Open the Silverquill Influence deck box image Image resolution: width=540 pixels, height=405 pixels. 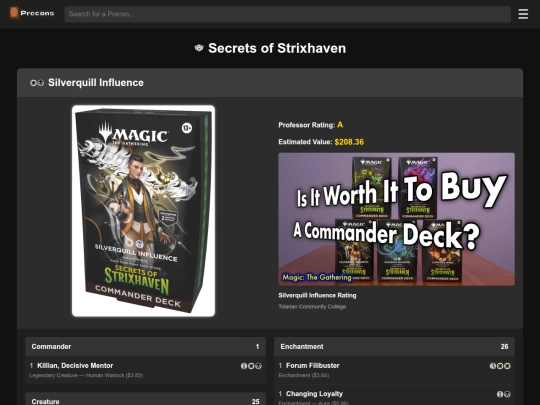point(143,211)
